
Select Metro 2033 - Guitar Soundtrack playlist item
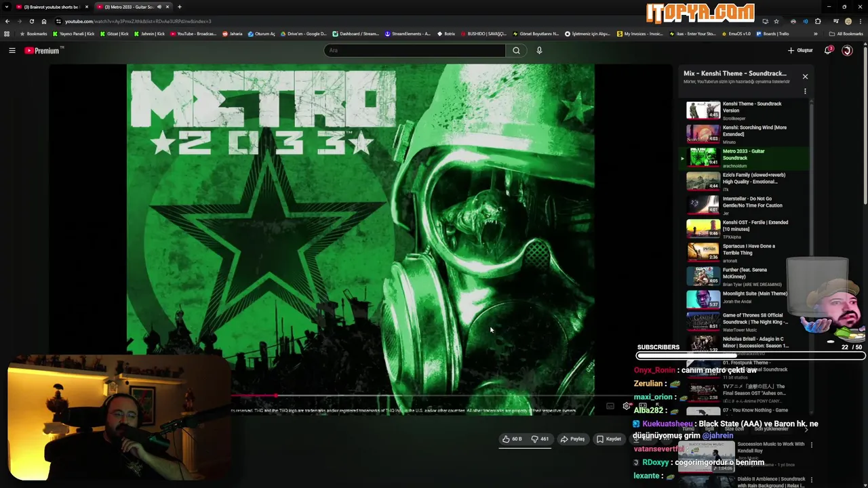(745, 158)
